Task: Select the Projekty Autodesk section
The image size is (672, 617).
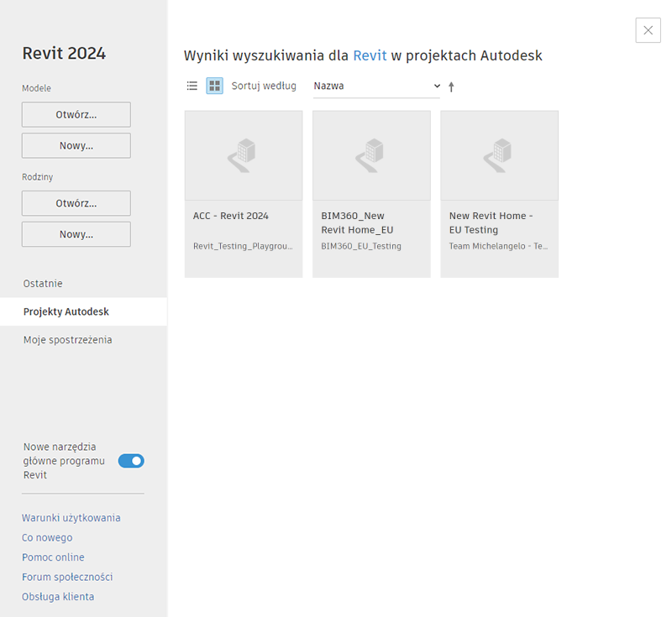Action: point(83,311)
